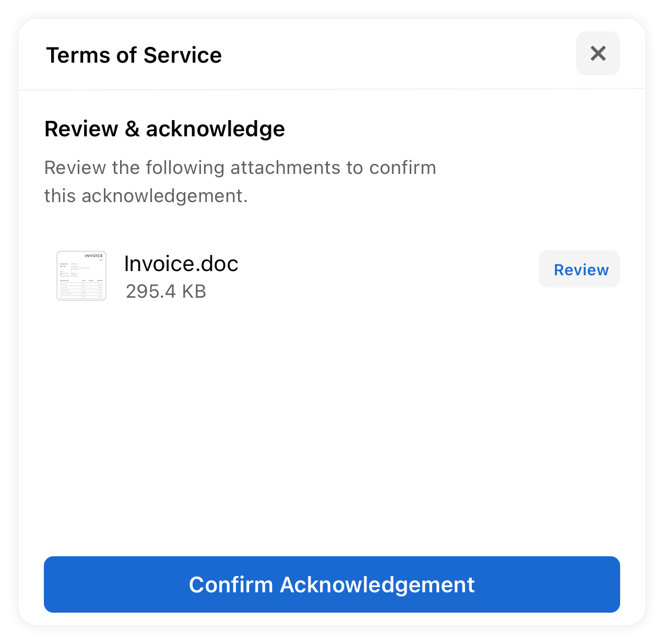Click "this acknowledgement." description line
This screenshot has height=644, width=664.
[x=146, y=196]
